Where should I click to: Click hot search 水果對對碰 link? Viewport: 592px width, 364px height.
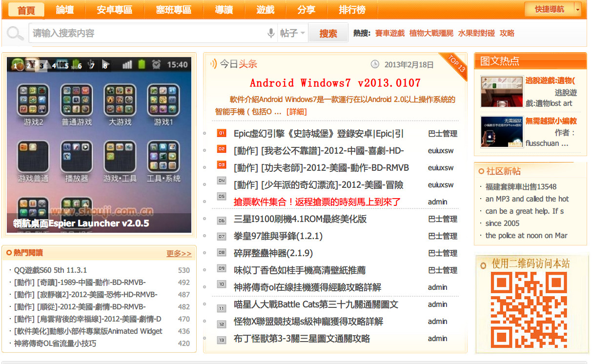coord(476,33)
